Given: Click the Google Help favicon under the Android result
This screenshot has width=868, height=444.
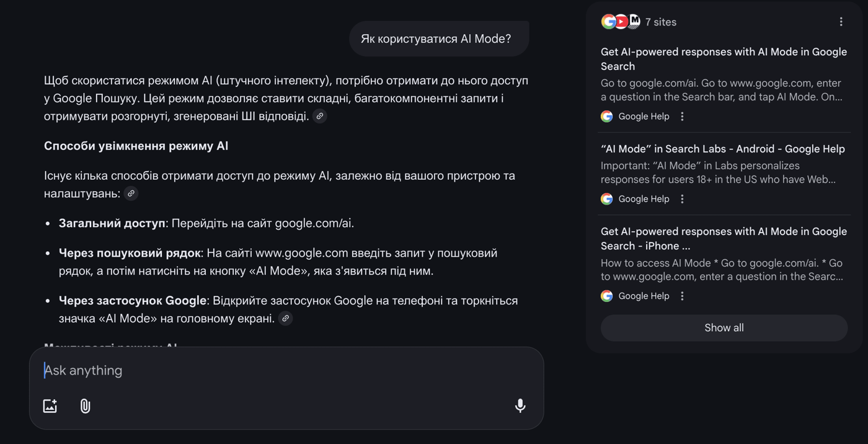Looking at the screenshot, I should [606, 198].
